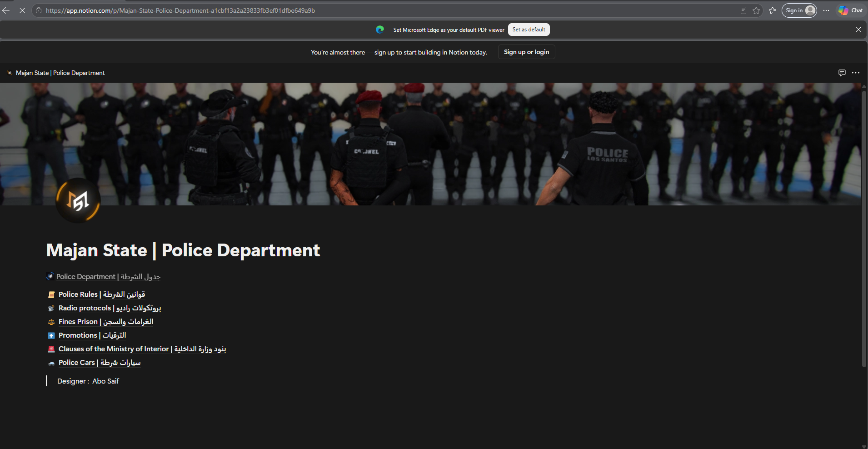Click the up-arrow icon beside Promotions

click(x=51, y=336)
